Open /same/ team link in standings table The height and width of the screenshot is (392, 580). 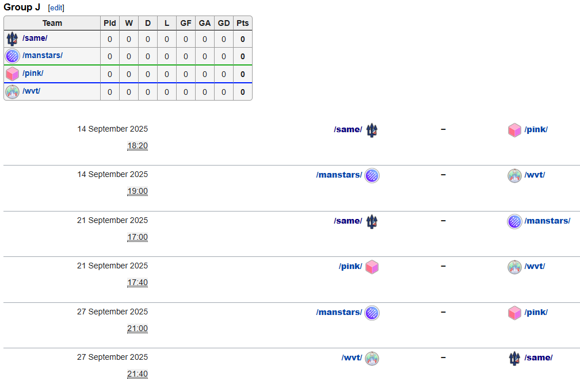35,39
